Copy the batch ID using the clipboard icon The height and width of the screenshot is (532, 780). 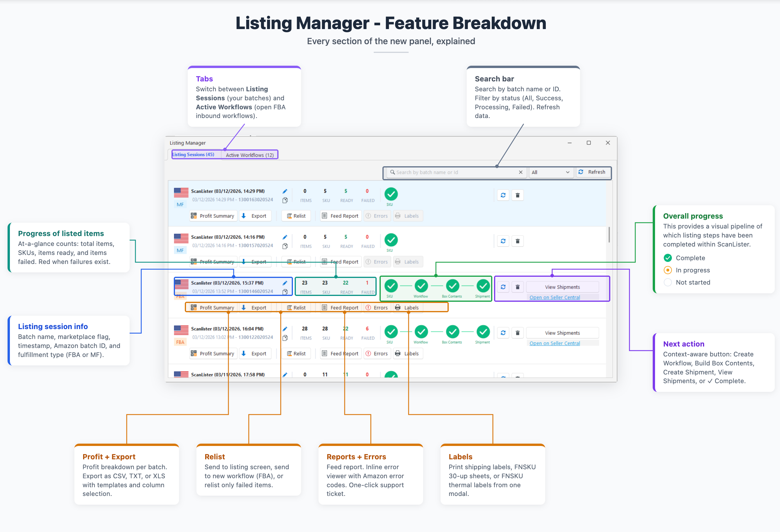point(286,200)
